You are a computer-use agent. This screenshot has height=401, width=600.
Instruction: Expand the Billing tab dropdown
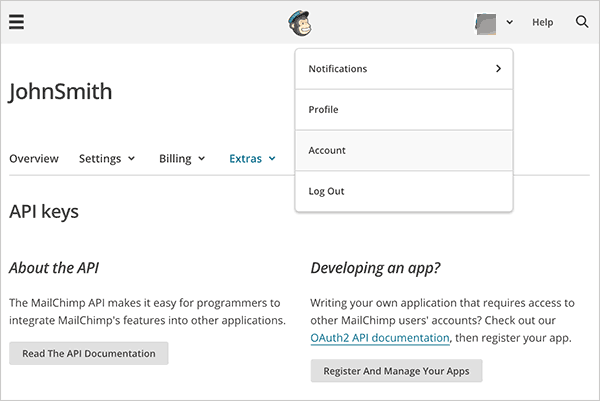182,158
